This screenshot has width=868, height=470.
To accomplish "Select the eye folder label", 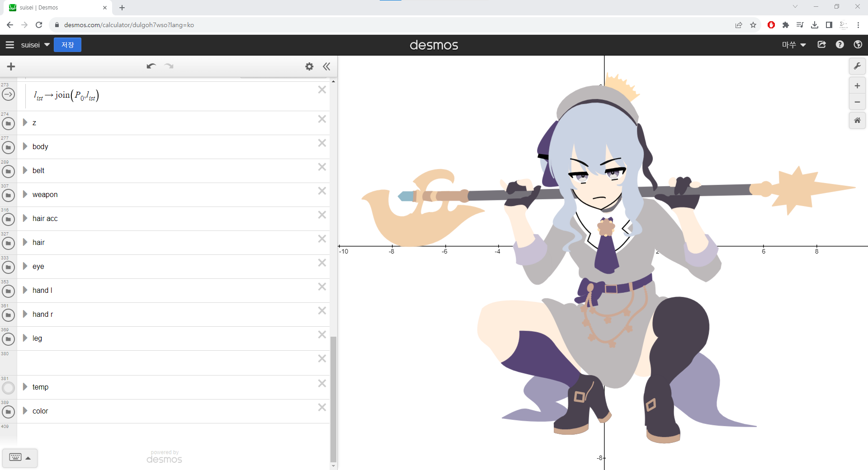I will click(38, 266).
